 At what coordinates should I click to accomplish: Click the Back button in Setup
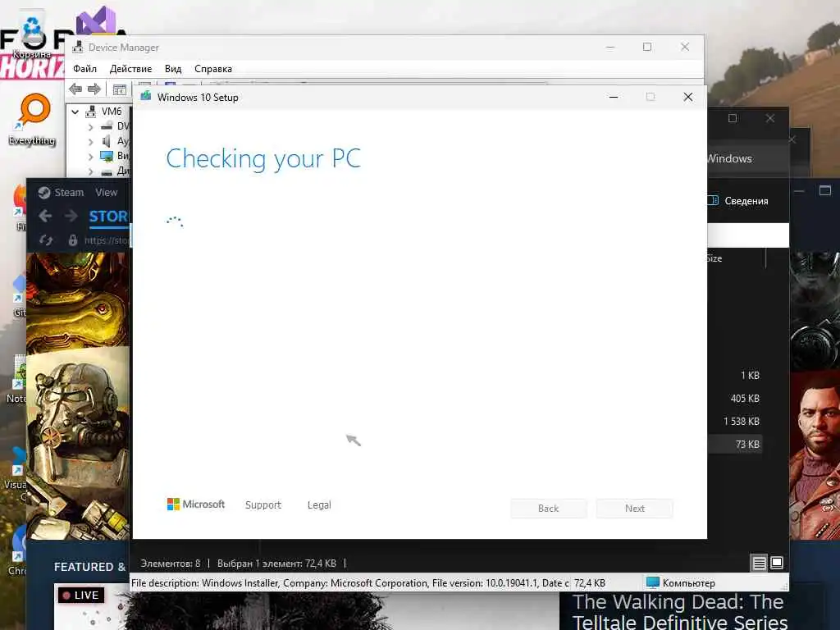[x=549, y=509]
